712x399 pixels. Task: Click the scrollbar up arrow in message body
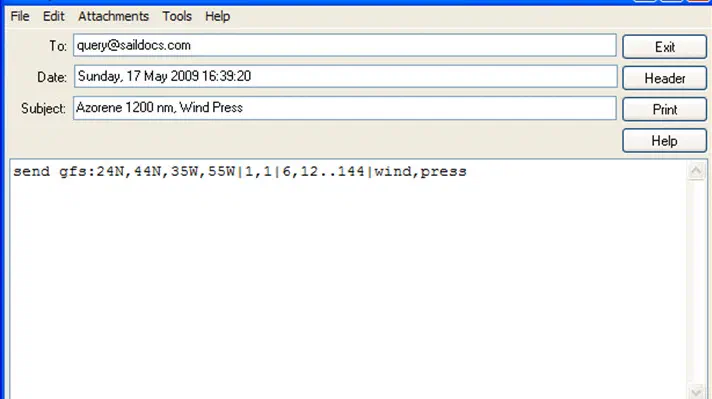coord(696,171)
